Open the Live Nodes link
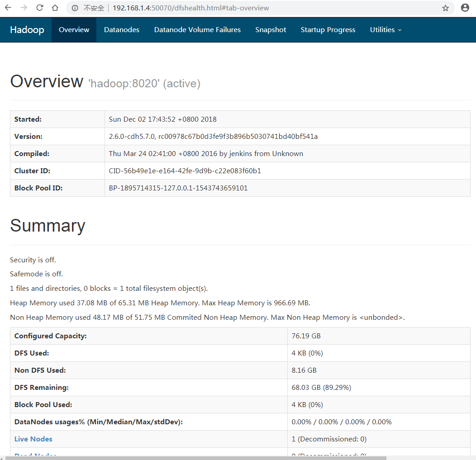This screenshot has width=476, height=460. coord(33,439)
